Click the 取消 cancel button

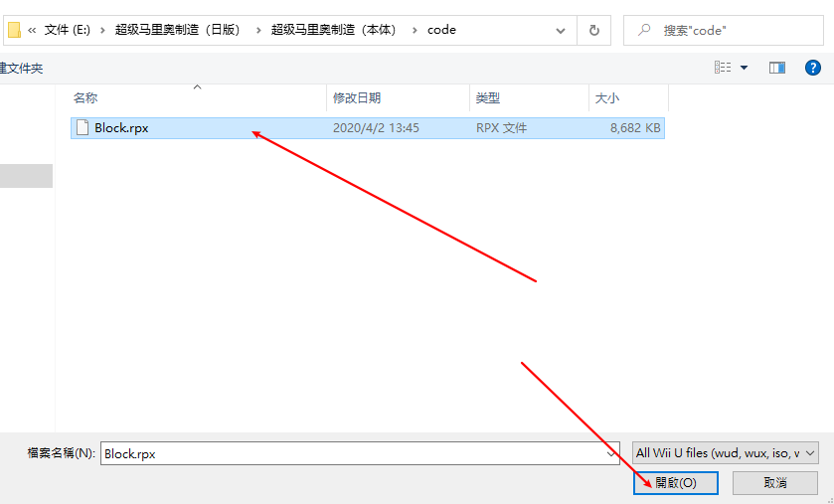click(x=775, y=482)
